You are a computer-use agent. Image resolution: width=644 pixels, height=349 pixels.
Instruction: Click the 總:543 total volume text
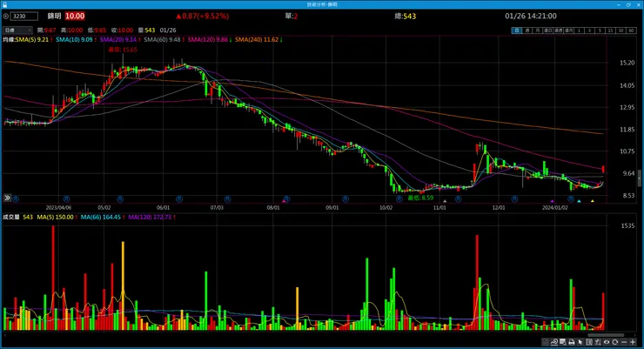point(406,17)
